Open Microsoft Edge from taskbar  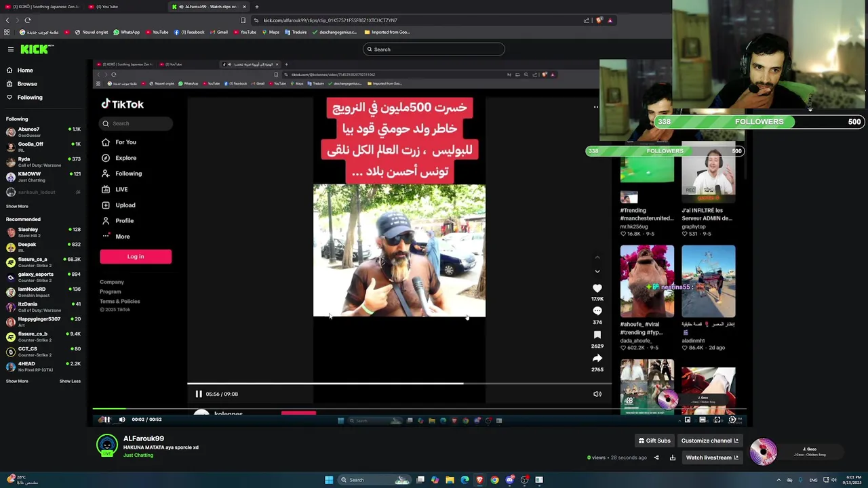tap(465, 480)
